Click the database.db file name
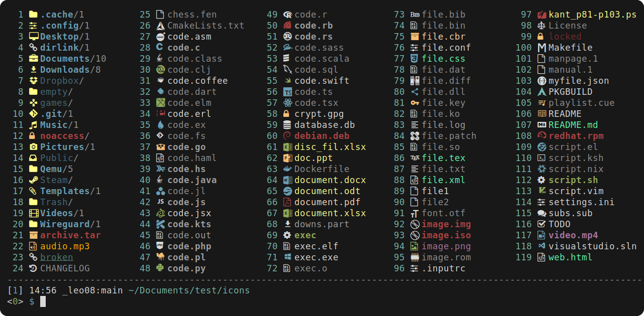This screenshot has height=316, width=644. 325,125
